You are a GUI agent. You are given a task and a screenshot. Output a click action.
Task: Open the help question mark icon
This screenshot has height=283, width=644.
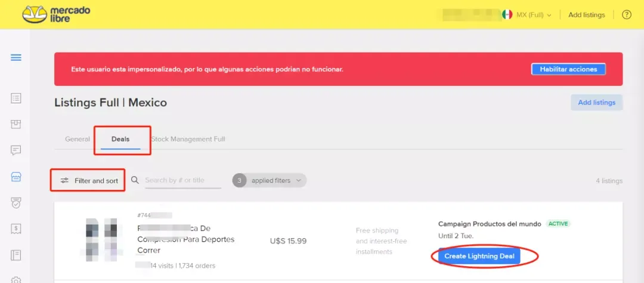(626, 15)
